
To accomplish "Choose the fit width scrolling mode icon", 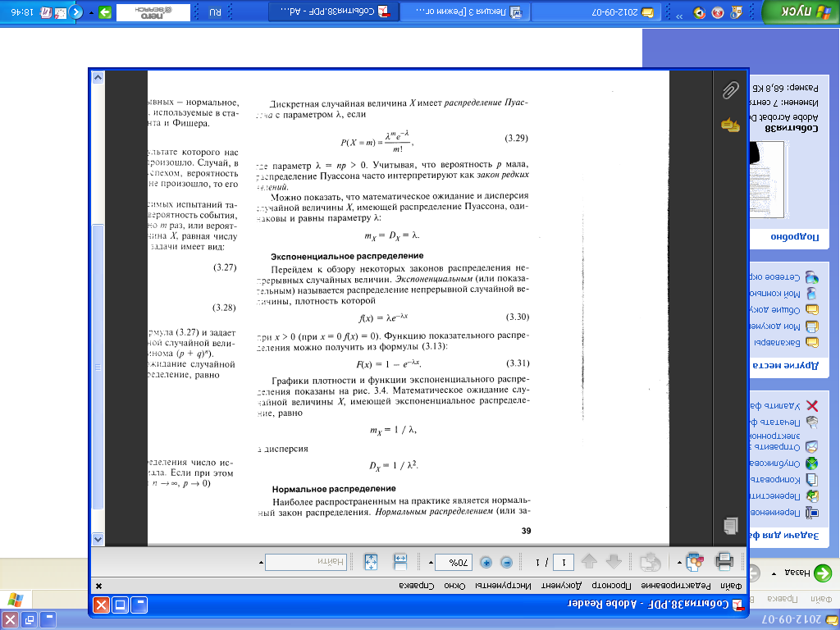I will (x=400, y=562).
